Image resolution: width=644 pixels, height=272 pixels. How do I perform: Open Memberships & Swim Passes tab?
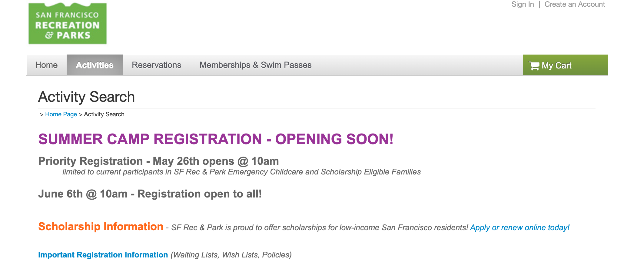[255, 65]
